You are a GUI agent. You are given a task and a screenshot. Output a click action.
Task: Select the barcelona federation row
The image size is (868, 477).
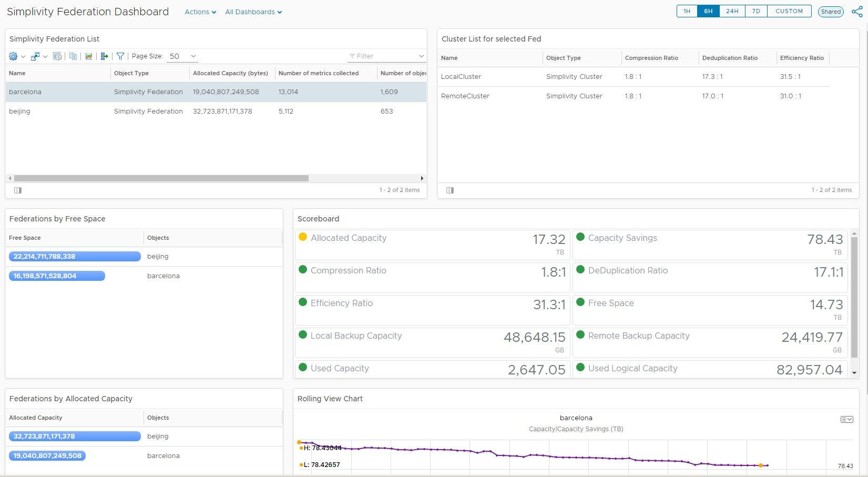(216, 92)
